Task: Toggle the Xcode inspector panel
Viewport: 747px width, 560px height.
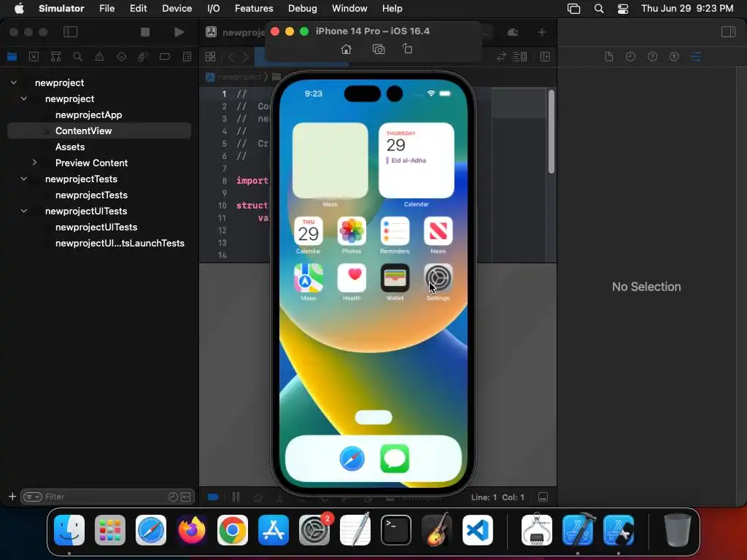Action: pos(729,32)
